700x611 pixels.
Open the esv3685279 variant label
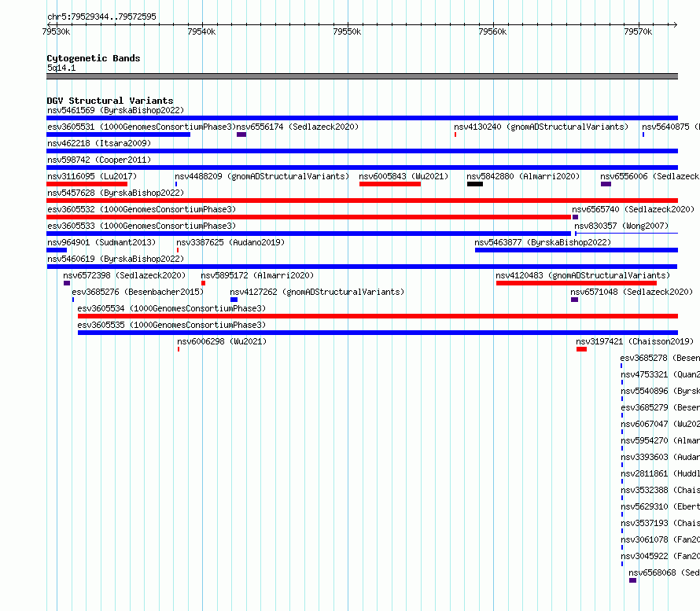[x=660, y=407]
